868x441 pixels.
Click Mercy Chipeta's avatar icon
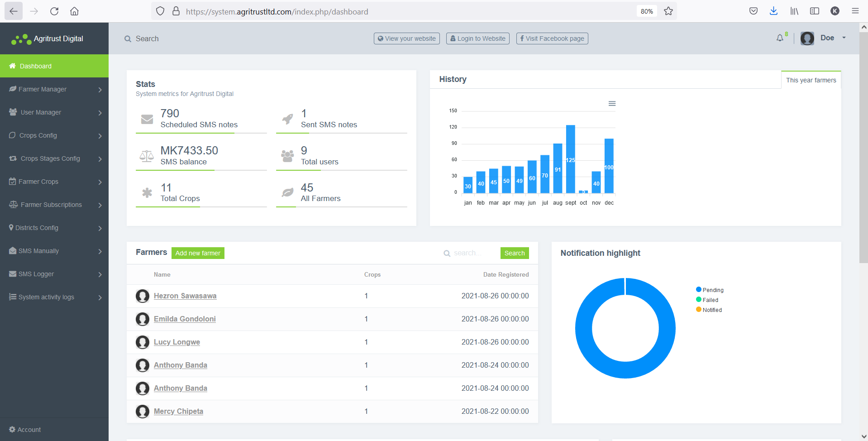[143, 412]
